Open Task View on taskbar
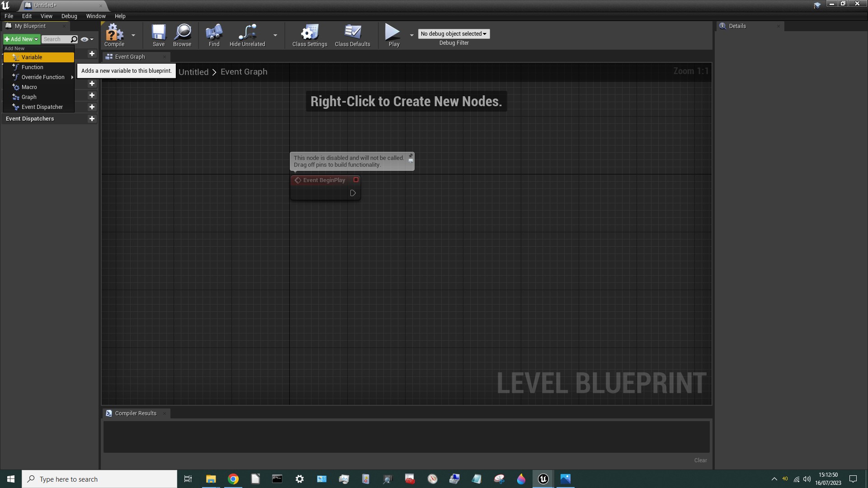The height and width of the screenshot is (488, 868). tap(188, 479)
